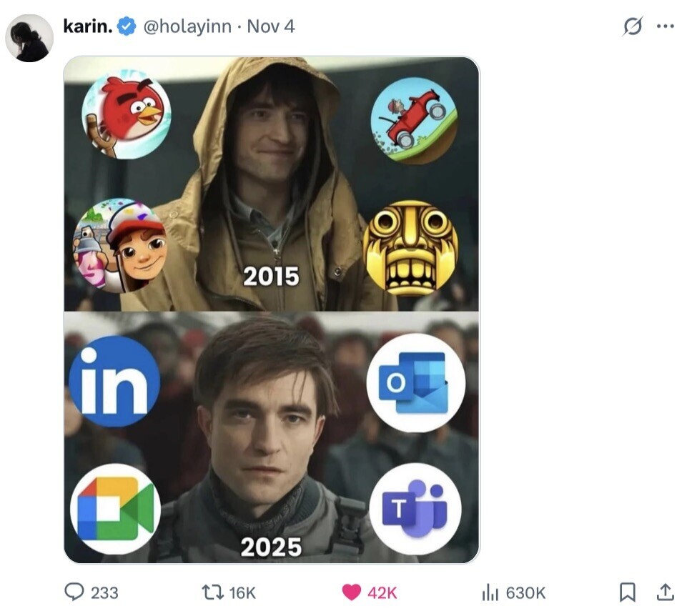Click the Outlook logo in image
Screen dimensions: 692x616
pos(415,382)
